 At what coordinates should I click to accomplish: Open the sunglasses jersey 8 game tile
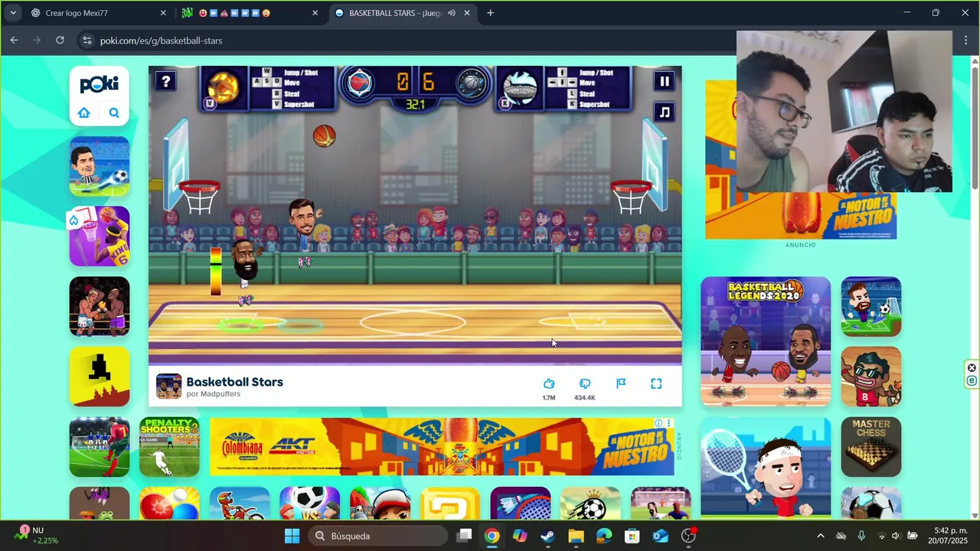point(871,377)
